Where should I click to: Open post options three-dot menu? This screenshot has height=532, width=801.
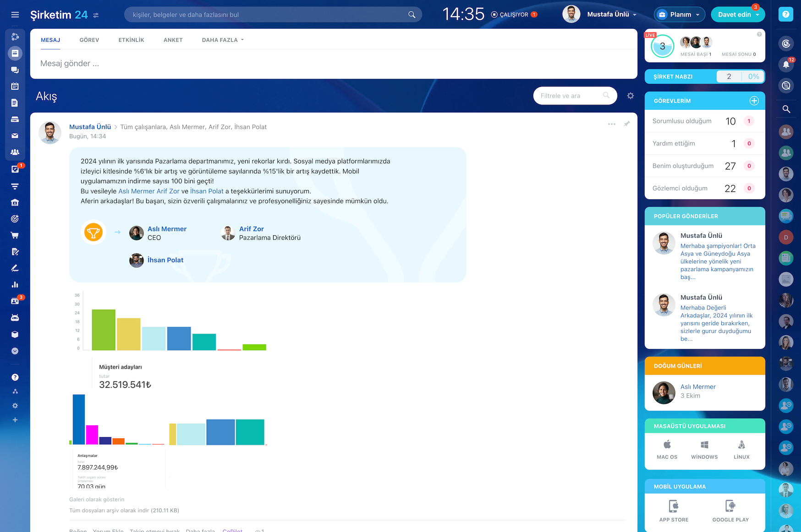pos(611,124)
